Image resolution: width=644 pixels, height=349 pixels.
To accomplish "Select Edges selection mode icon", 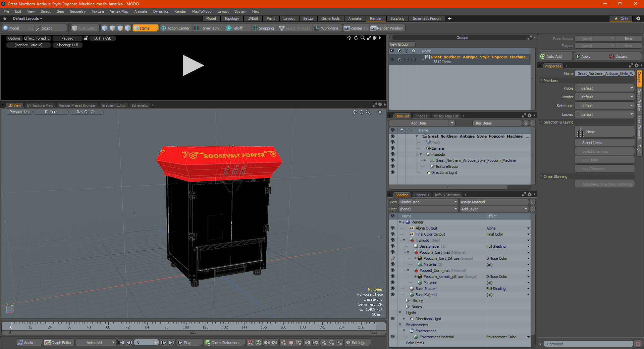I will tap(112, 28).
